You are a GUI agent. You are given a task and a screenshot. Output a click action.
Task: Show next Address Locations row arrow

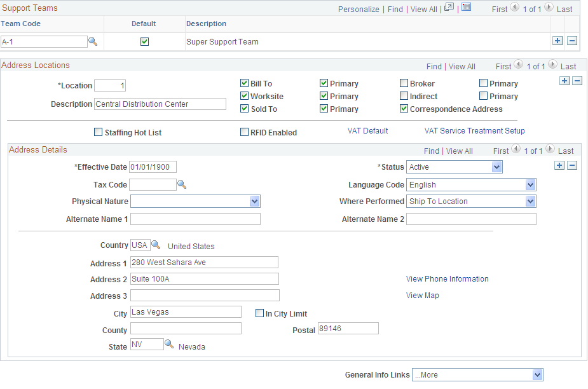pyautogui.click(x=552, y=65)
